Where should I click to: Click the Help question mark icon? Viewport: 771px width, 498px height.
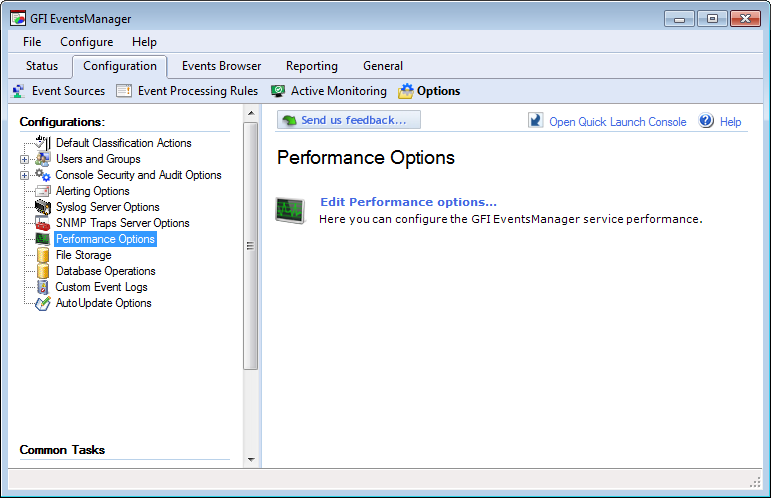point(706,120)
